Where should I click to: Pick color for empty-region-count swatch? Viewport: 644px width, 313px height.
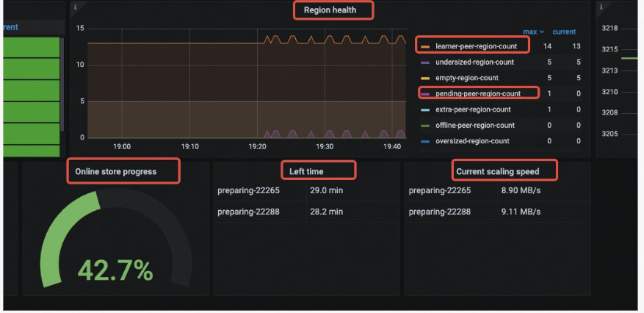(x=425, y=78)
